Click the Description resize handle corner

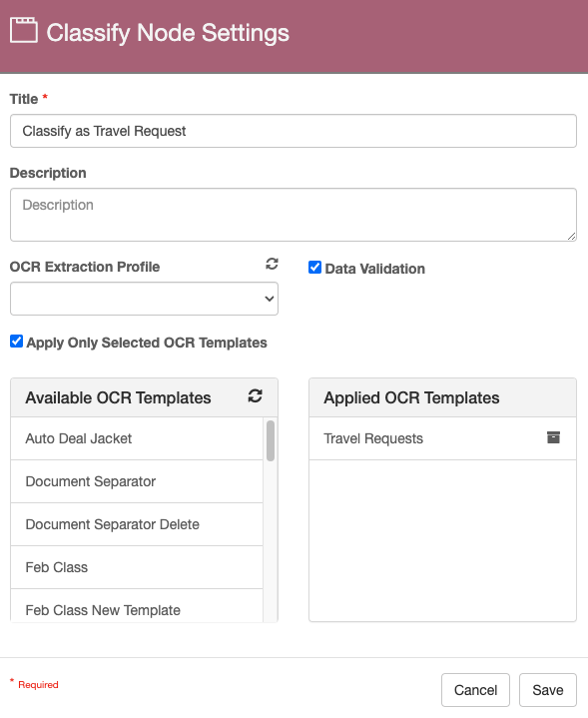[x=571, y=237]
